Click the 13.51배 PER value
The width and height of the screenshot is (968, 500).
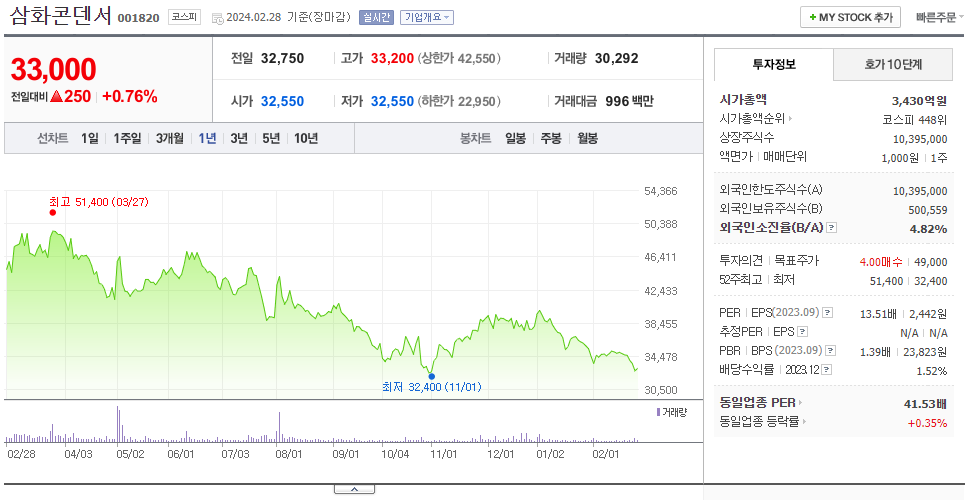coord(878,314)
